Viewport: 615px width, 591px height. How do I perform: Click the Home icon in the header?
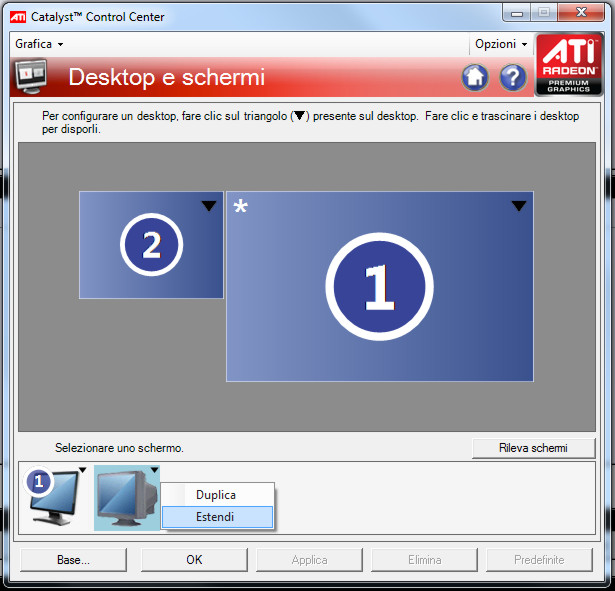[x=475, y=77]
